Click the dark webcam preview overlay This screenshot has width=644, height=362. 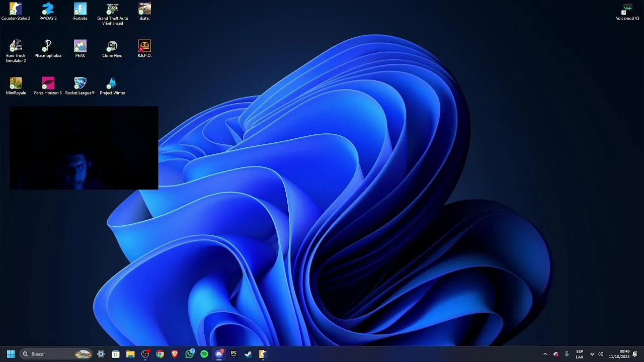(84, 148)
